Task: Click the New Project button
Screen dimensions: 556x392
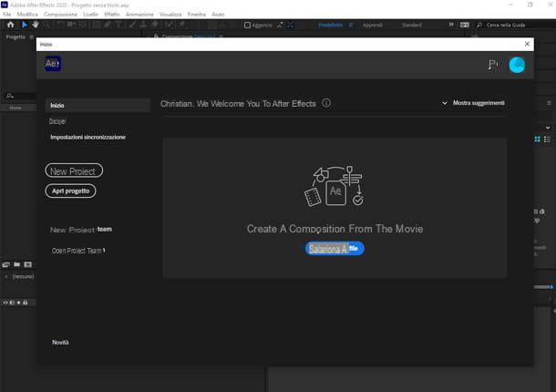Action: 74,170
